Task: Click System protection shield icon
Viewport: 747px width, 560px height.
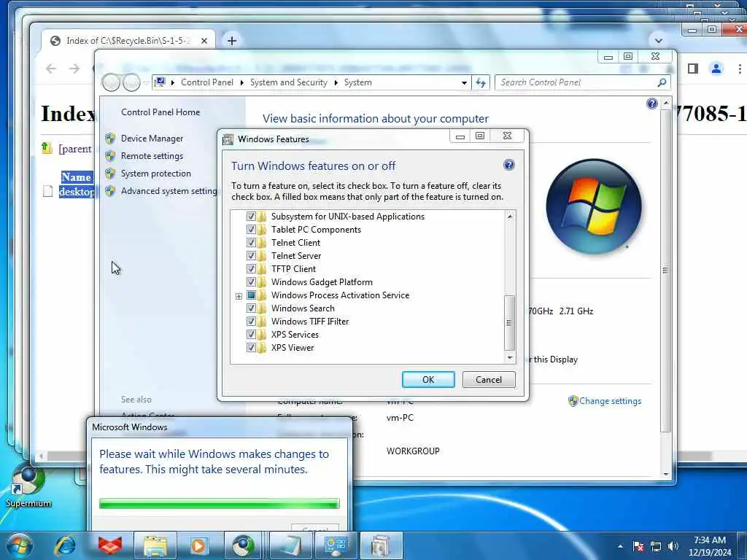Action: 111,174
